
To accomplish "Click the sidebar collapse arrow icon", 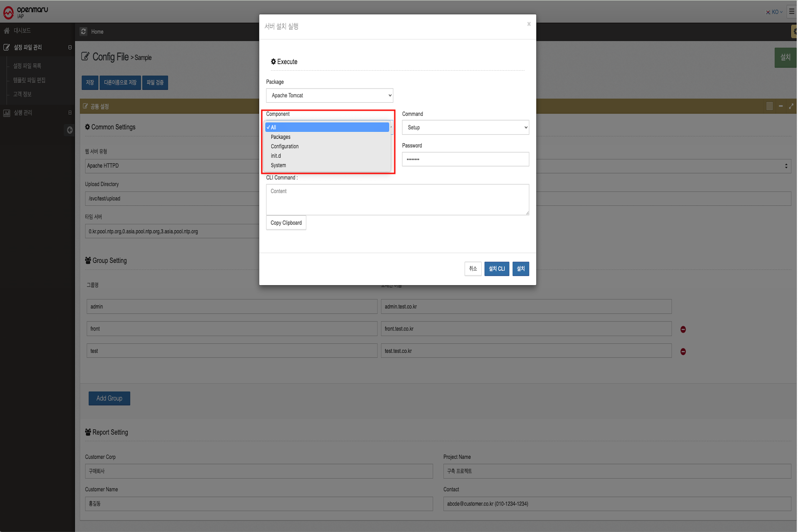I will point(69,130).
